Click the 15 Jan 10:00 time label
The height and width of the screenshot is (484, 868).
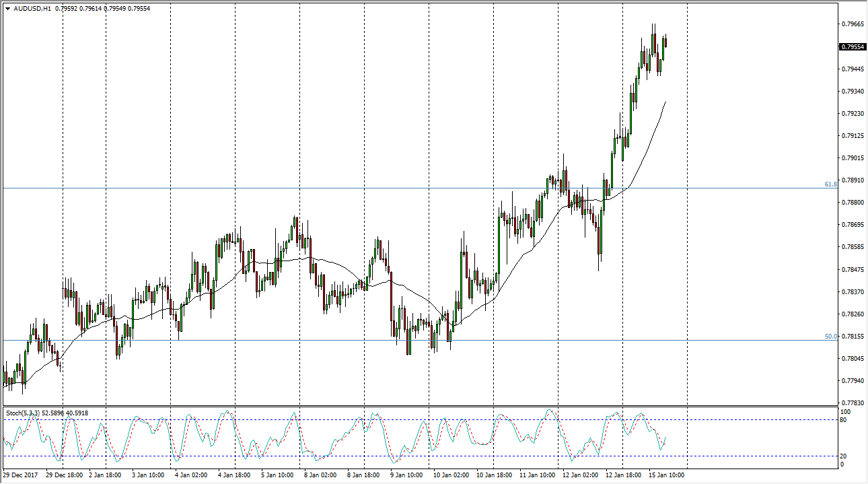tap(665, 475)
